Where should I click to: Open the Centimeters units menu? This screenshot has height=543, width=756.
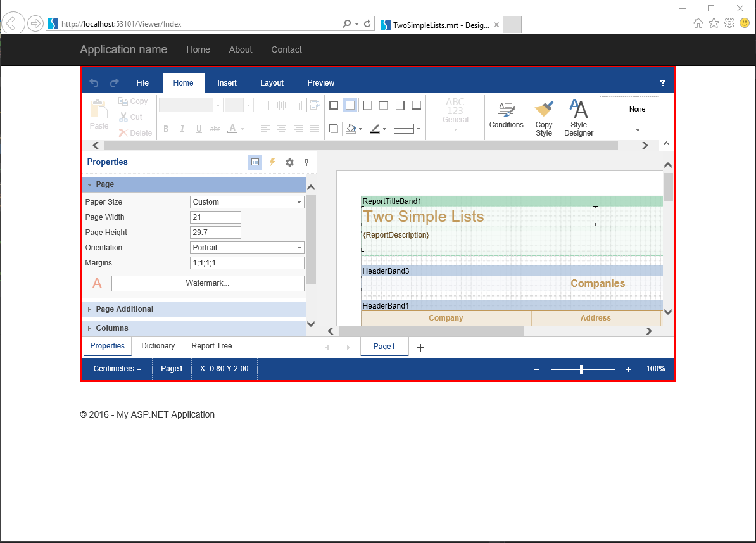[117, 369]
